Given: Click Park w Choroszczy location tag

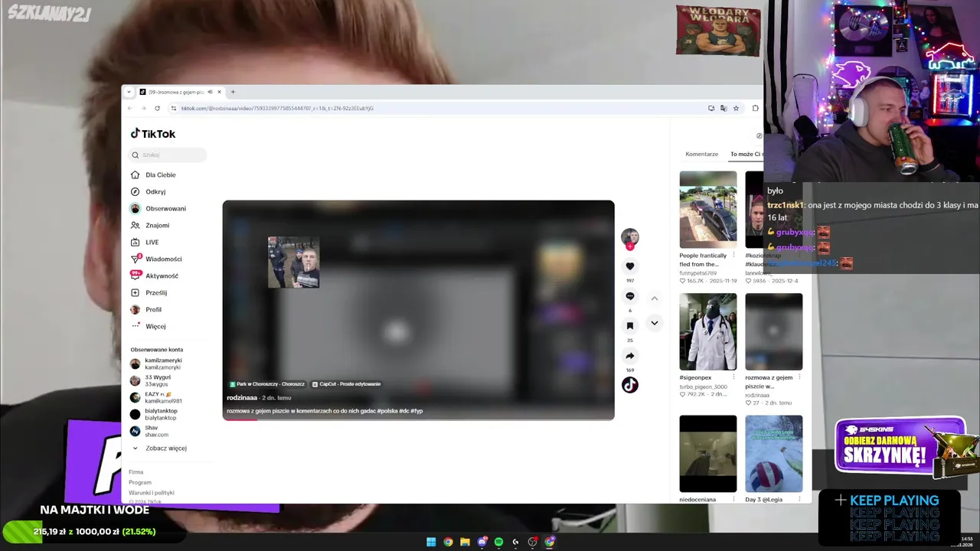Looking at the screenshot, I should [266, 384].
